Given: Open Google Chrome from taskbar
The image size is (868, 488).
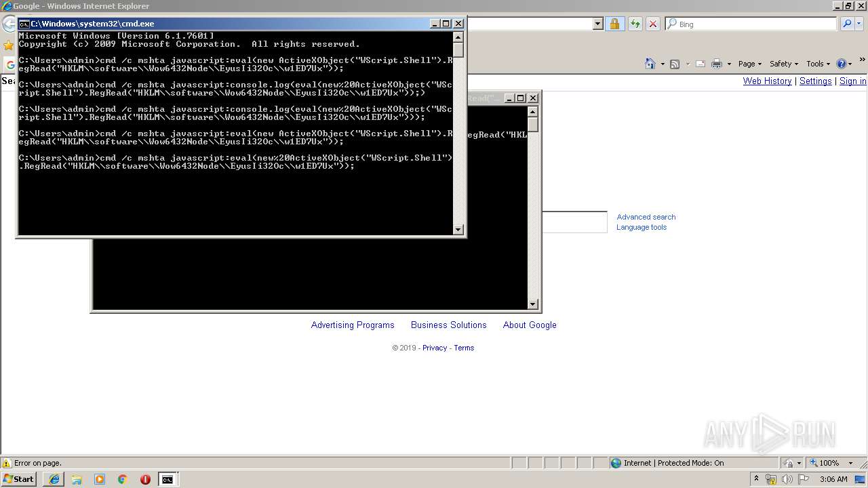Looking at the screenshot, I should [122, 479].
